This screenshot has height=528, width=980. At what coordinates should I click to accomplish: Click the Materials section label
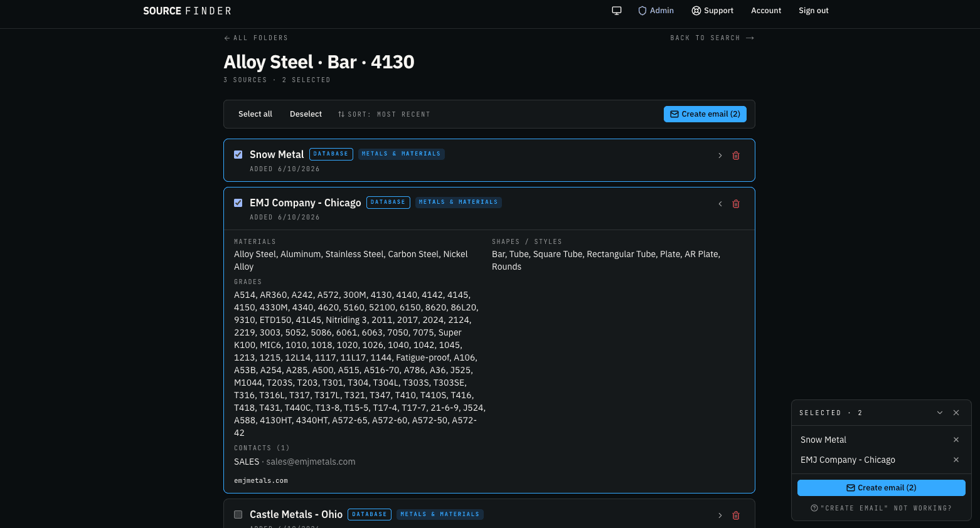pos(255,242)
